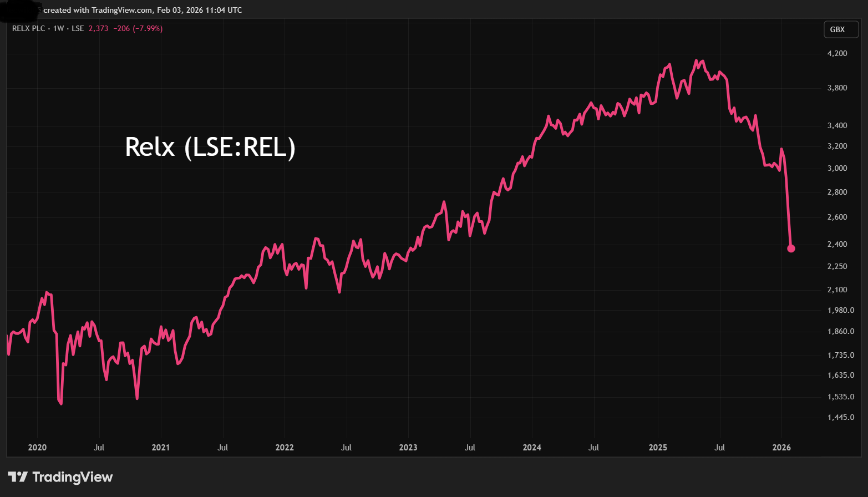Toggle the 4,200 price level visibility

click(x=838, y=53)
